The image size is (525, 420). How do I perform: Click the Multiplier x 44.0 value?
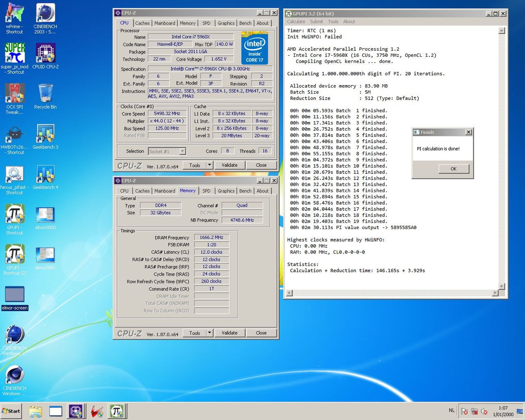(x=167, y=121)
